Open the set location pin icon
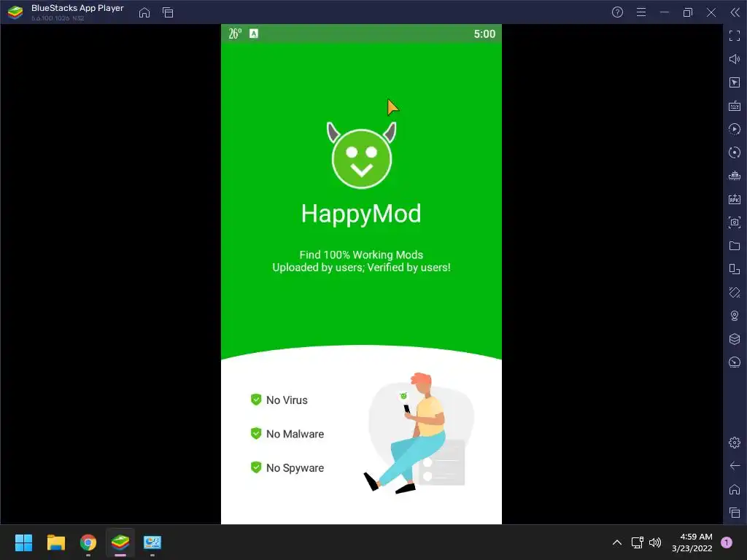 [x=735, y=316]
